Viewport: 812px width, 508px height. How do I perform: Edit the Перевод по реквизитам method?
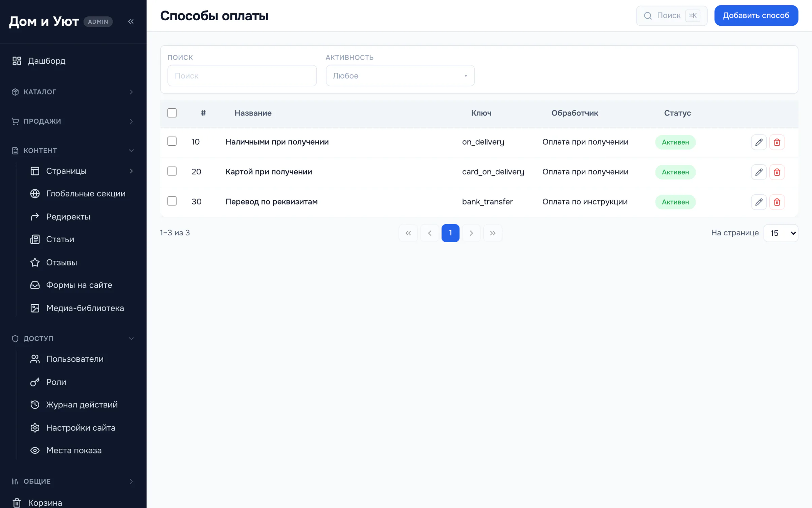pos(759,202)
